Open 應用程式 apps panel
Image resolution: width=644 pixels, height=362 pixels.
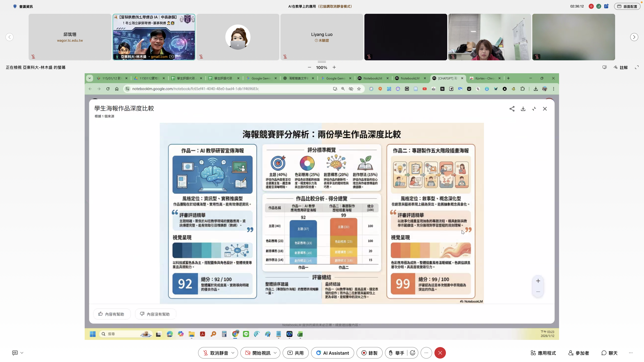tap(543, 353)
